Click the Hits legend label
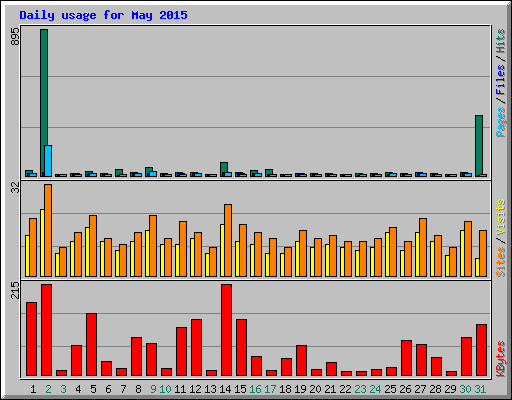 500,41
